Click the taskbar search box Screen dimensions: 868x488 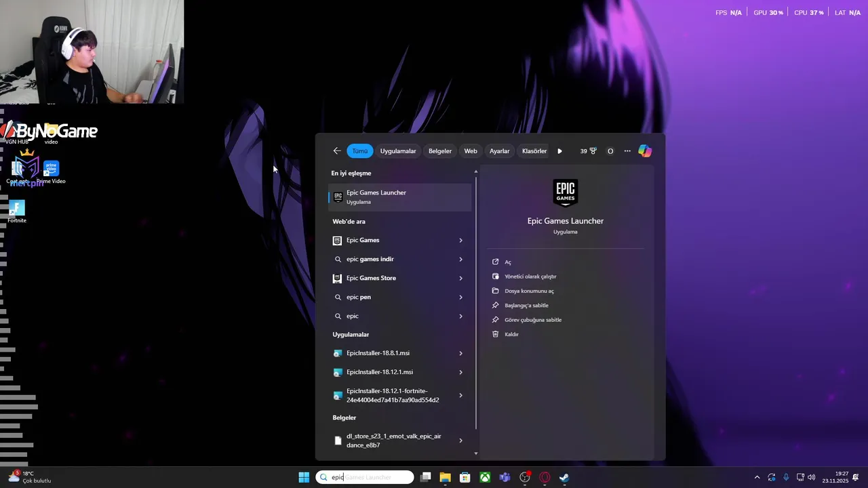[365, 477]
